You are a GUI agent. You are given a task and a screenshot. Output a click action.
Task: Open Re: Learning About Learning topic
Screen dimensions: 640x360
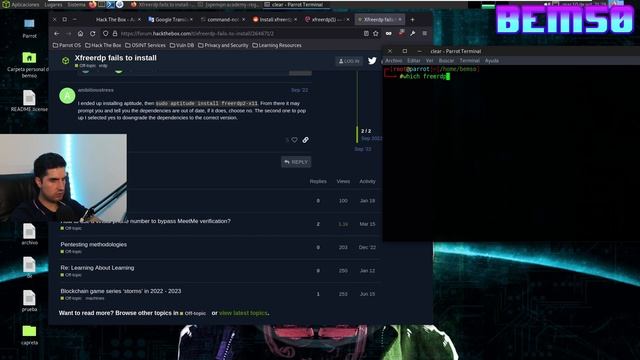[97, 268]
